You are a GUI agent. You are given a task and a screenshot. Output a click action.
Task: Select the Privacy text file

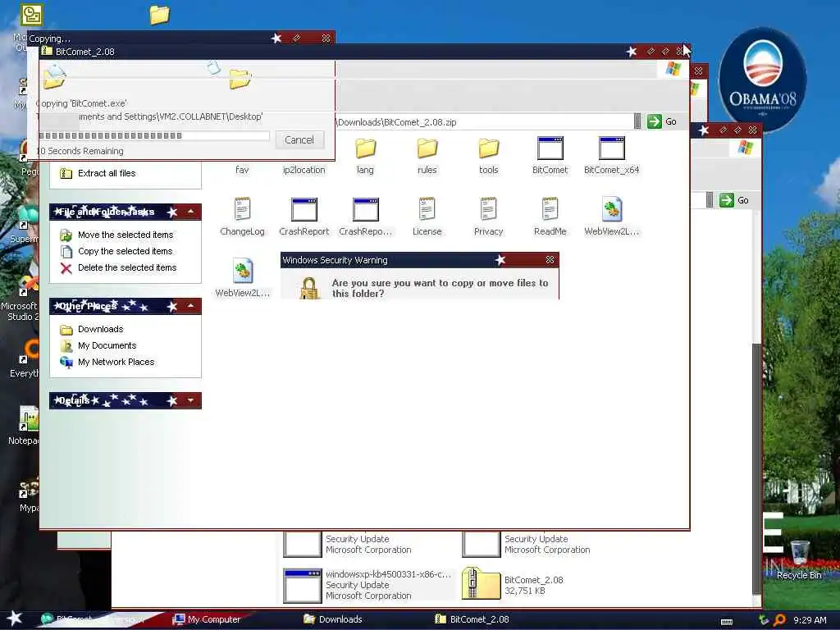[489, 217]
